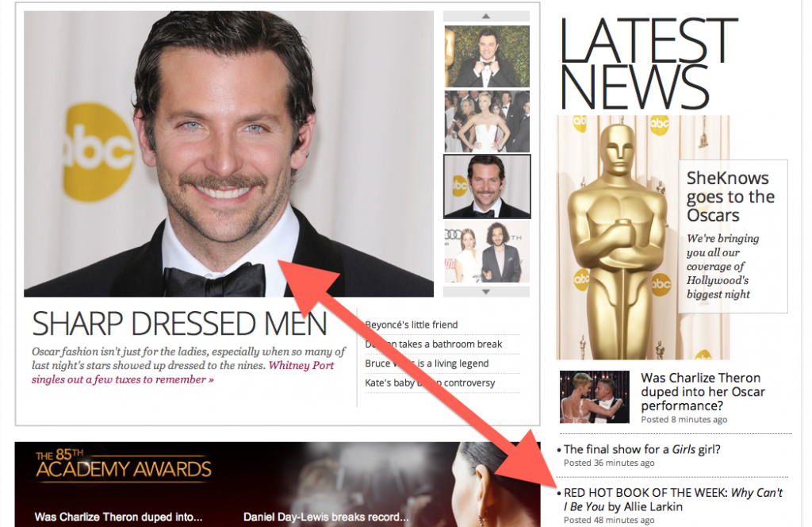Screen dimensions: 812x527
Task: Select thumbnail of man adjusting bow tie
Action: click(486, 56)
